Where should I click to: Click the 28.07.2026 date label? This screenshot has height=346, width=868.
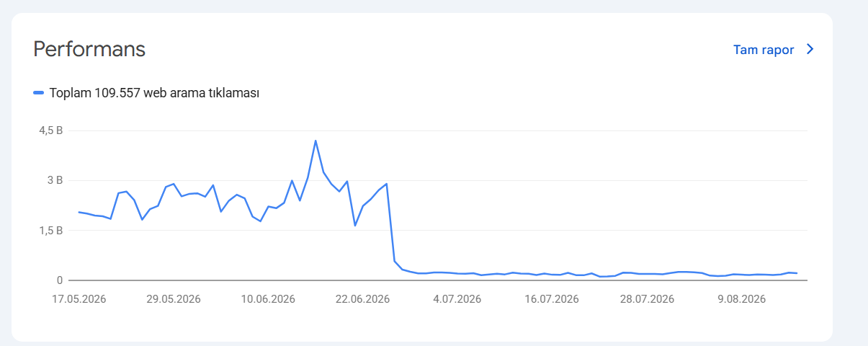pyautogui.click(x=645, y=299)
